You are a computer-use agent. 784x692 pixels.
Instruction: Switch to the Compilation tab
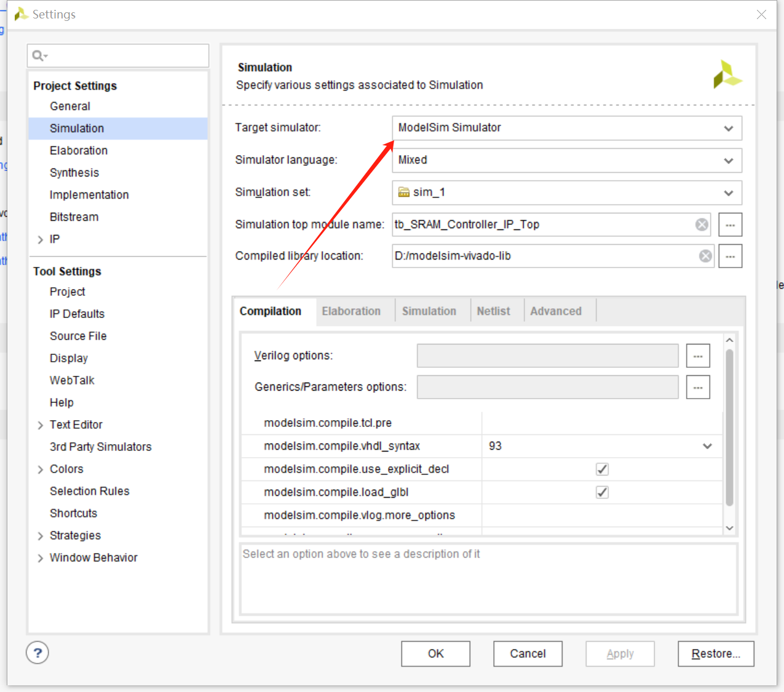coord(271,311)
